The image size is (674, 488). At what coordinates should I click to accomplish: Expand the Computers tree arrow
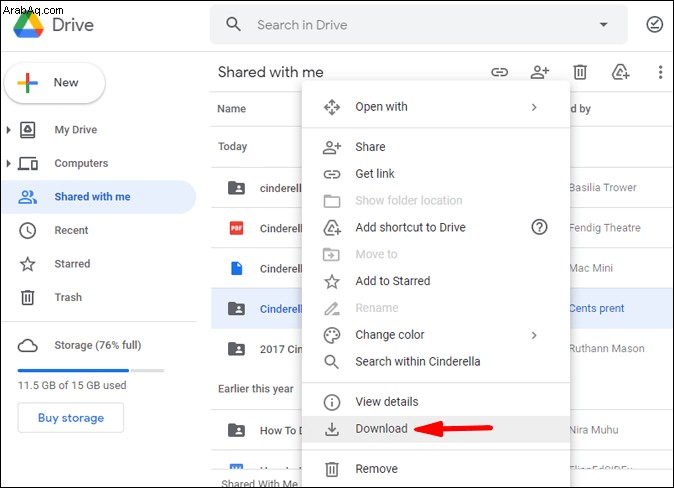click(8, 163)
